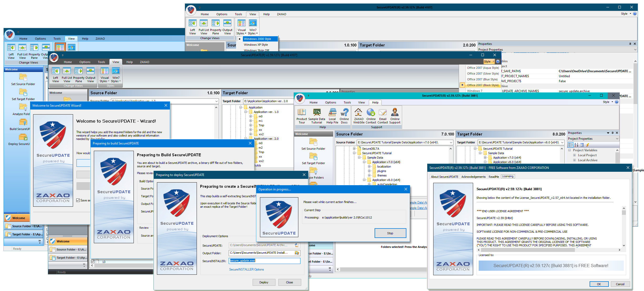The height and width of the screenshot is (291, 644).
Task: Switch Properties panel to alphabetical sort
Action: (x=576, y=145)
